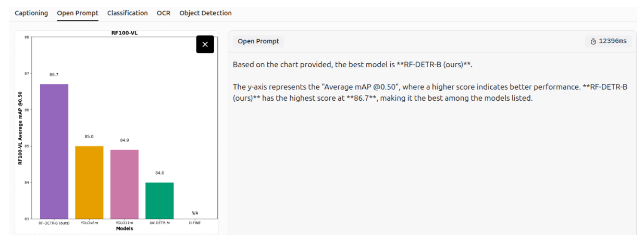Open the Classification tab

pyautogui.click(x=128, y=13)
